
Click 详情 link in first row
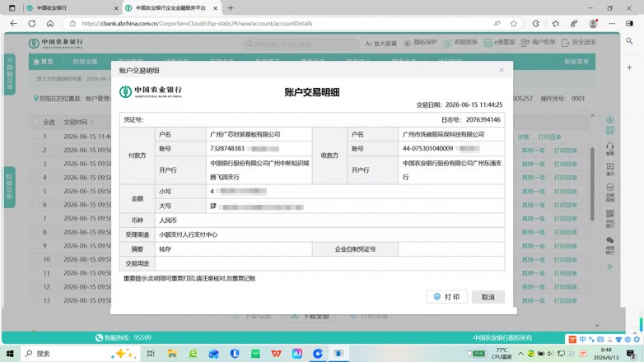523,137
